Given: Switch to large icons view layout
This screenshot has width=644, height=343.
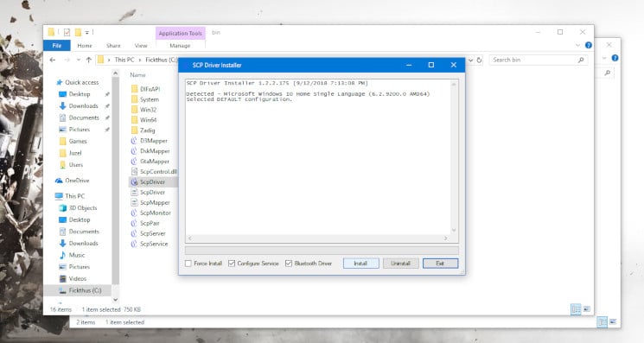Looking at the screenshot, I should (586, 309).
